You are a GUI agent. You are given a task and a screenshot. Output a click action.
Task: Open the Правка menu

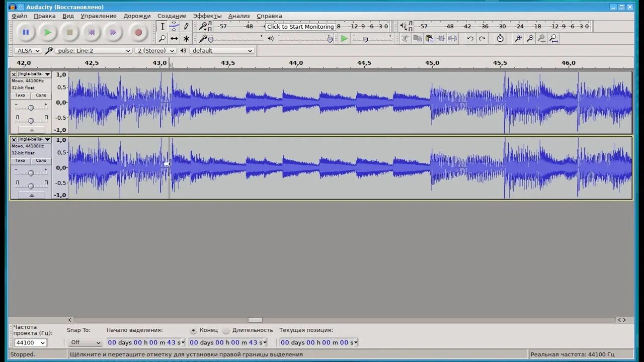[x=44, y=16]
